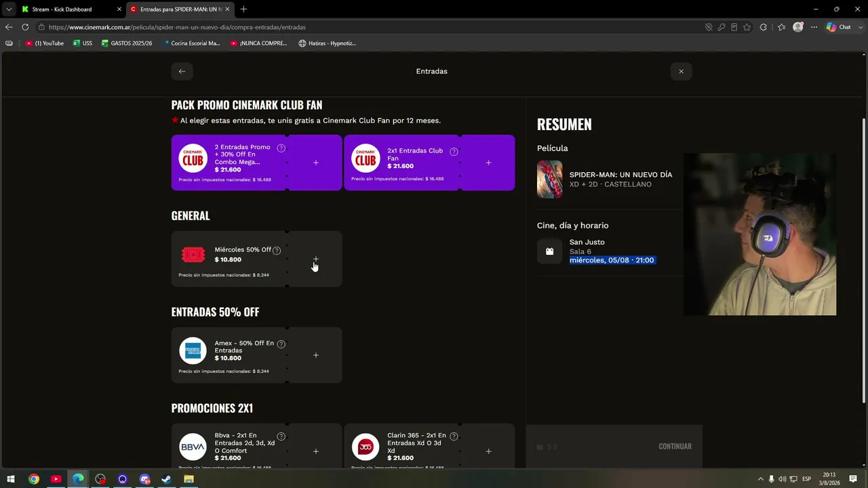Open the Windows Start menu

coord(11,479)
